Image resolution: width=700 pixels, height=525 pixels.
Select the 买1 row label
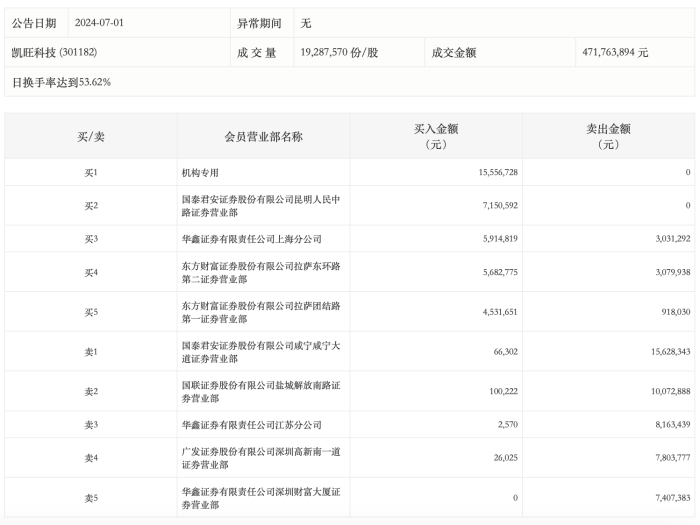91,172
